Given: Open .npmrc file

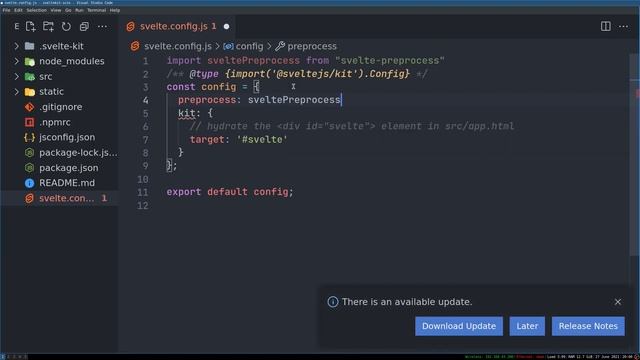Looking at the screenshot, I should tap(55, 122).
